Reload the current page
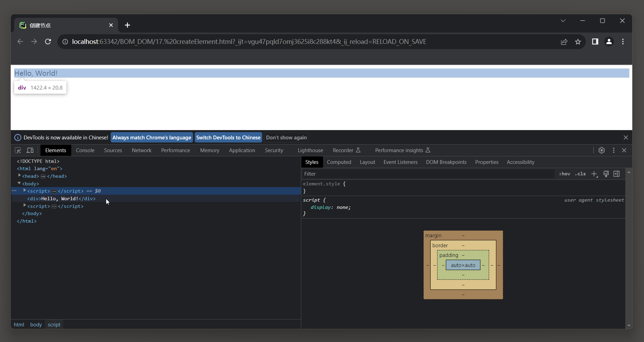This screenshot has height=342, width=644. click(48, 41)
